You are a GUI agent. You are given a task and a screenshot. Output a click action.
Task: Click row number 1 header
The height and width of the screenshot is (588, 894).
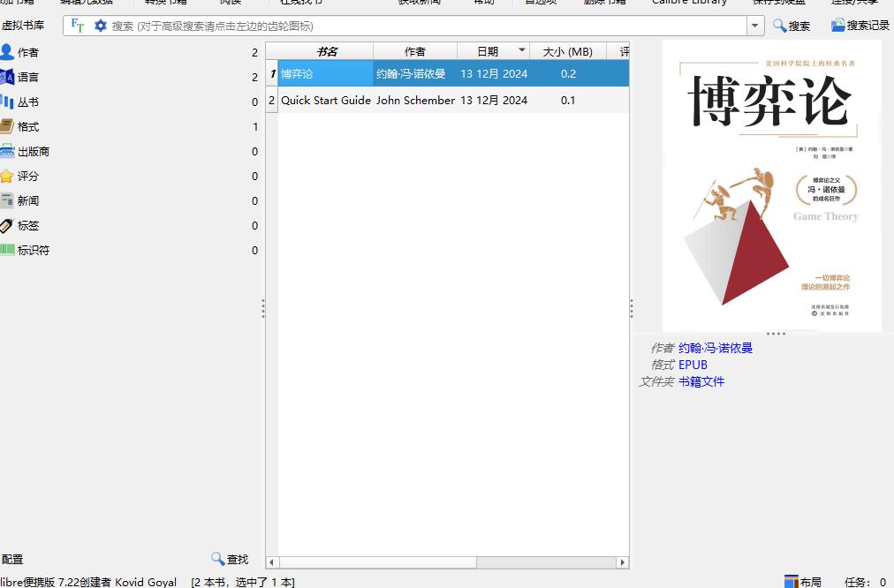tap(272, 73)
